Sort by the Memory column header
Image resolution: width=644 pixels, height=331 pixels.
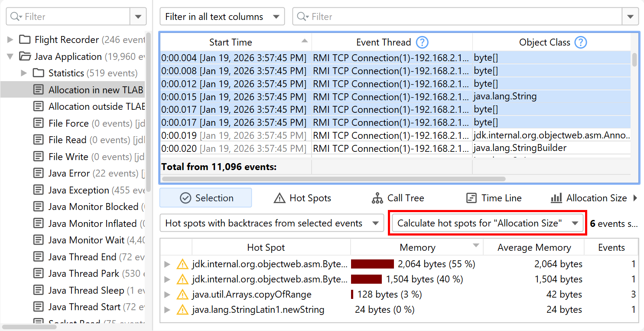tap(417, 248)
